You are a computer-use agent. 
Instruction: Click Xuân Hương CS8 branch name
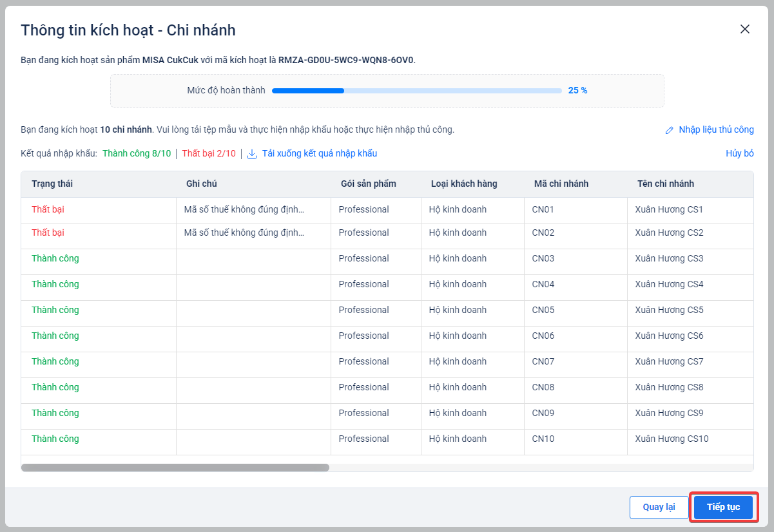coord(669,387)
